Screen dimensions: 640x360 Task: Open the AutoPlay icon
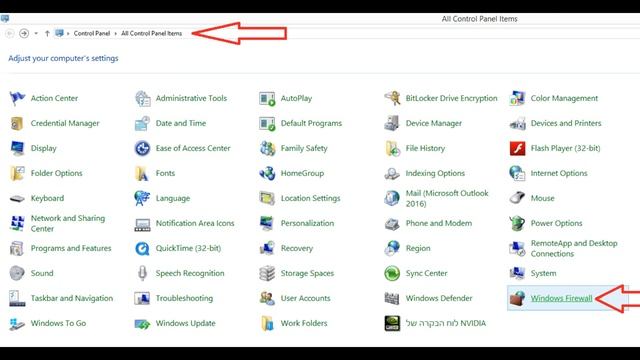point(267,98)
